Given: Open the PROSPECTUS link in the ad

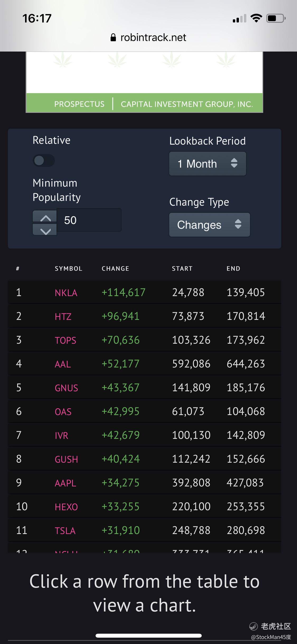Looking at the screenshot, I should (x=79, y=104).
